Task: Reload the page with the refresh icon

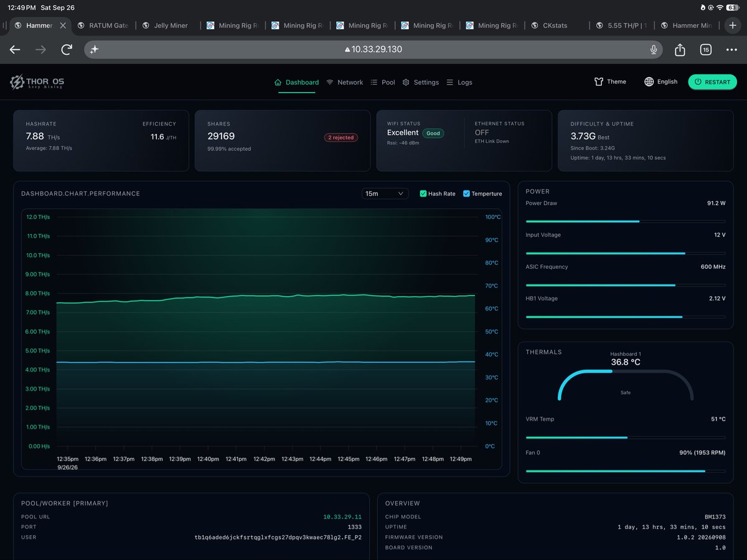Action: tap(67, 50)
